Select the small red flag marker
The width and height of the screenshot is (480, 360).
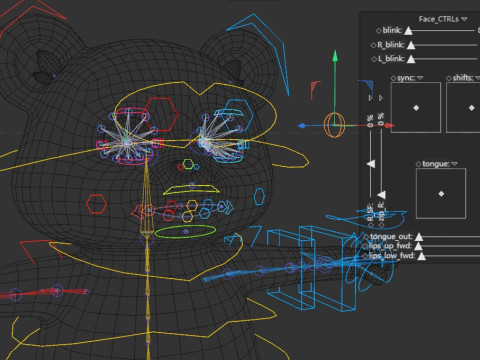(x=315, y=89)
